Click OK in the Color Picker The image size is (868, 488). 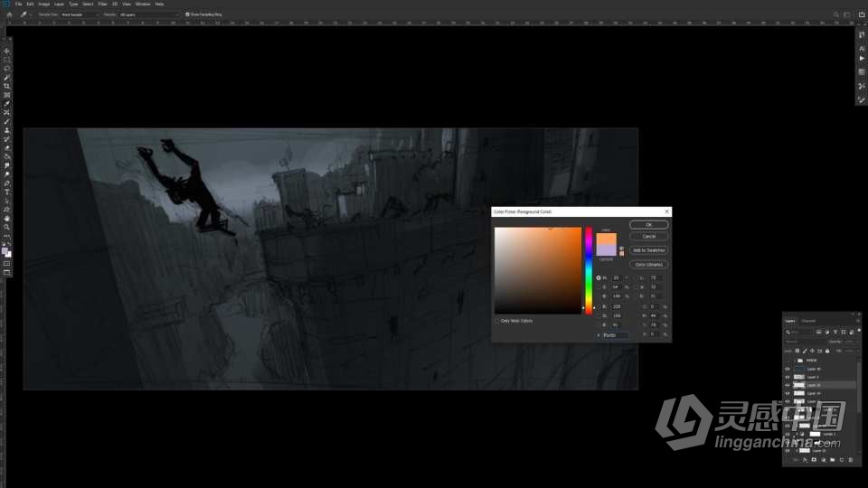[x=649, y=225]
